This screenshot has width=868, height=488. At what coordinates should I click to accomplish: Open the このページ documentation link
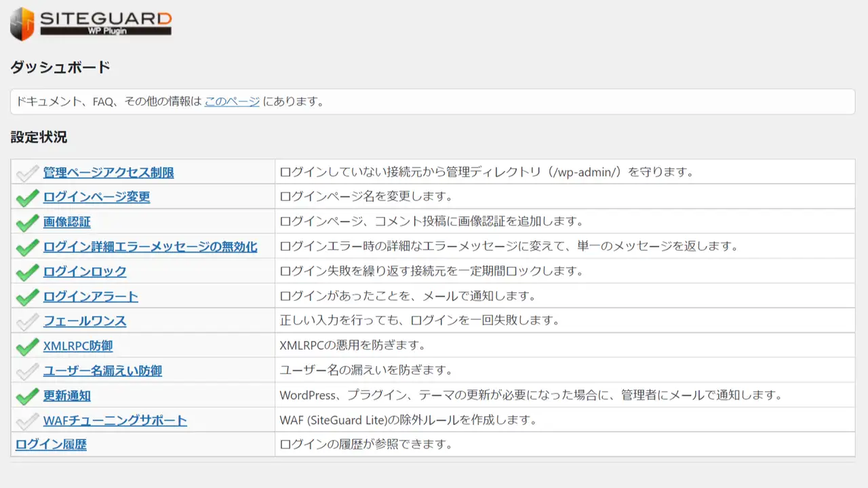tap(232, 102)
